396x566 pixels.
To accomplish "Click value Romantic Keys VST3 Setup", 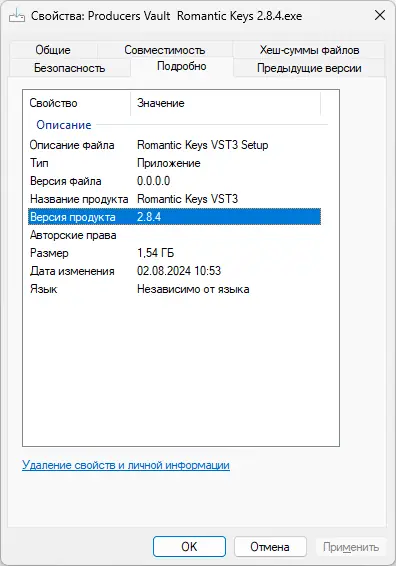I will pyautogui.click(x=203, y=145).
